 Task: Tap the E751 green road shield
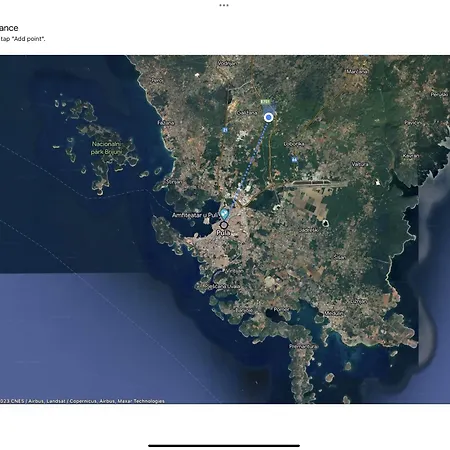pyautogui.click(x=265, y=101)
